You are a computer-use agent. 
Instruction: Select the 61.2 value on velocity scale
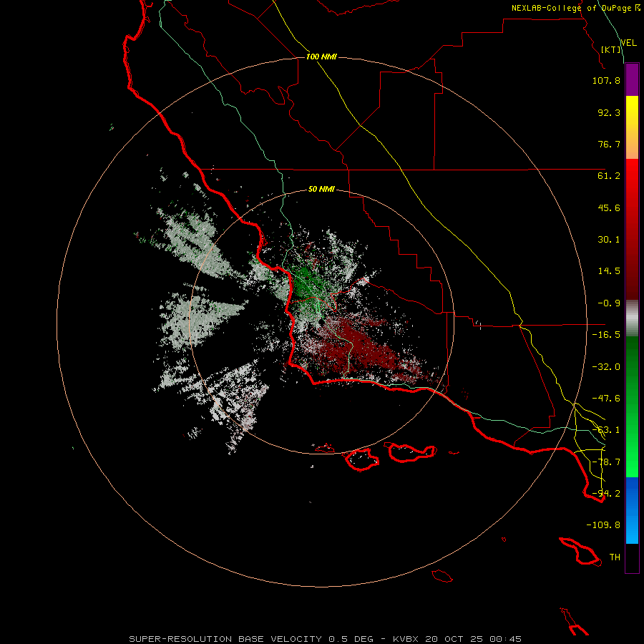[609, 176]
